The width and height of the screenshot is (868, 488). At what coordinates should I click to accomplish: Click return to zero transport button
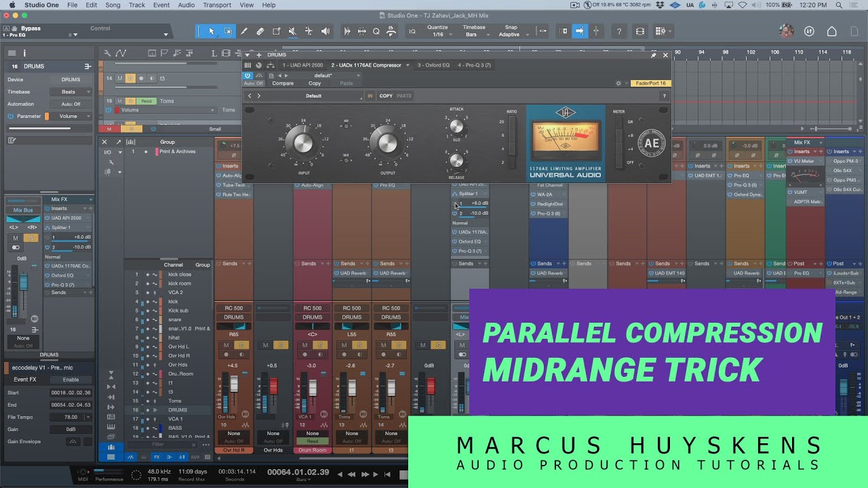[387, 474]
